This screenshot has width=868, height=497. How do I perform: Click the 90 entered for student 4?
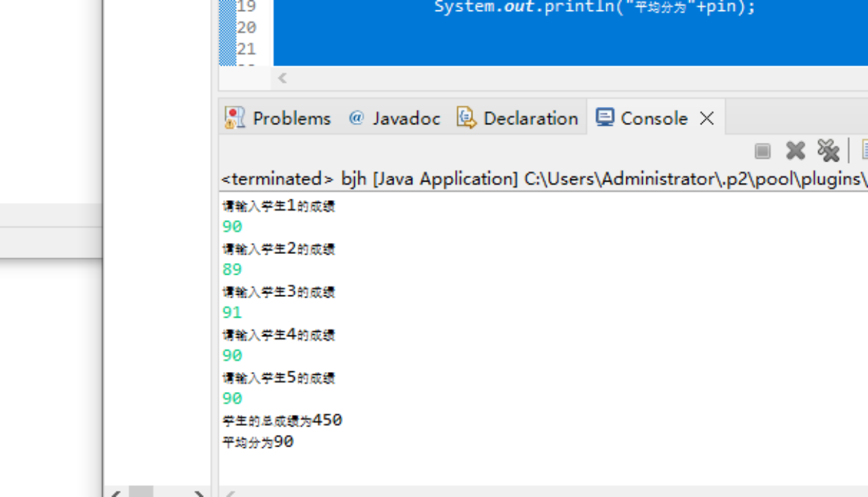pyautogui.click(x=232, y=355)
